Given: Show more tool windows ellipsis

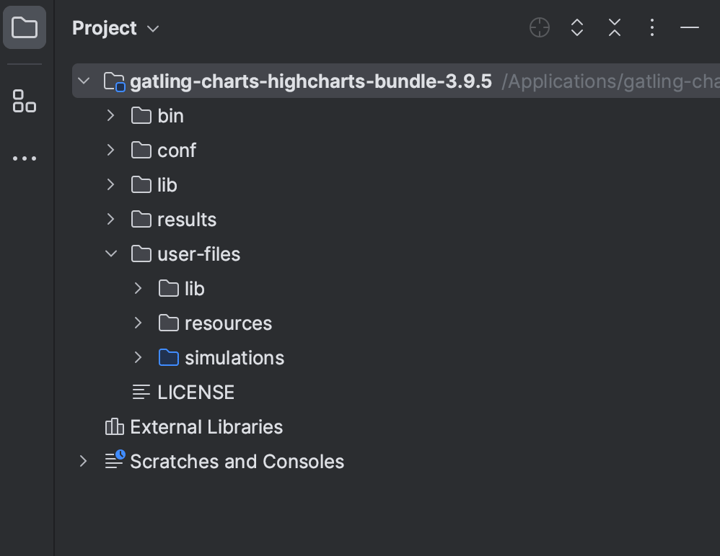Looking at the screenshot, I should (x=24, y=158).
